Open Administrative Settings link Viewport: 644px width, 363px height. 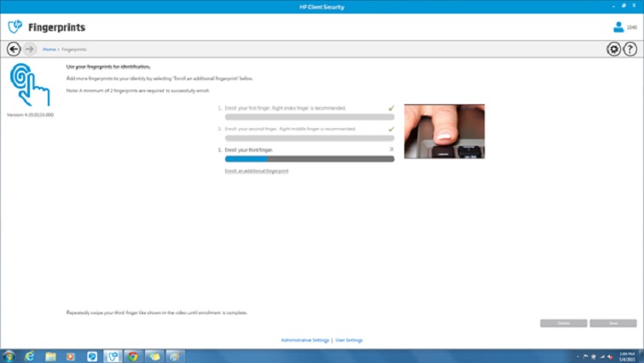click(x=305, y=340)
